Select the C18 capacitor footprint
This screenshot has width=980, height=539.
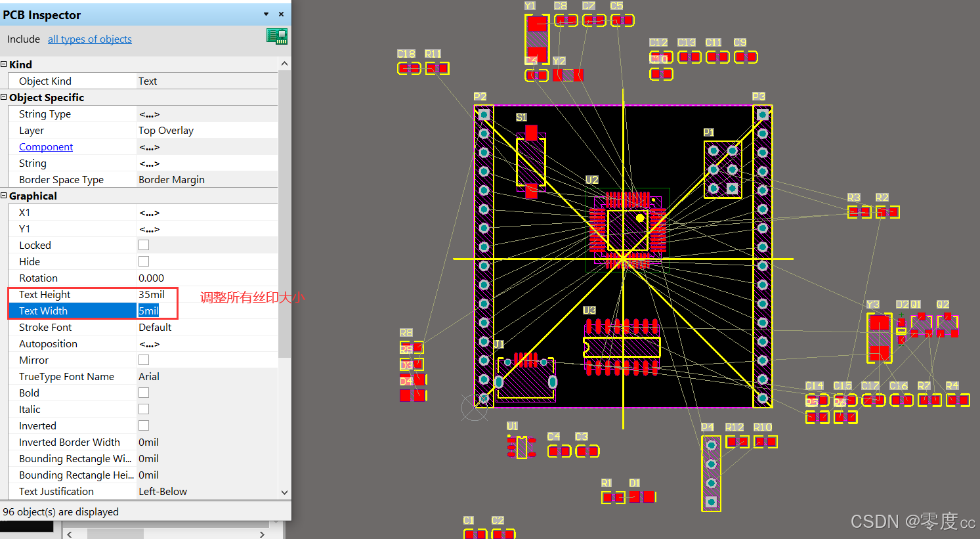click(409, 68)
